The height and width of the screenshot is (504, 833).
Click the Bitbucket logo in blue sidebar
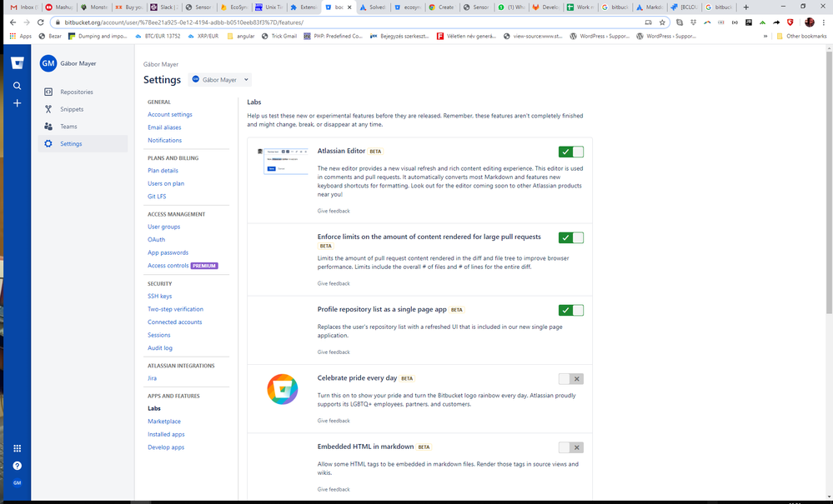click(17, 63)
